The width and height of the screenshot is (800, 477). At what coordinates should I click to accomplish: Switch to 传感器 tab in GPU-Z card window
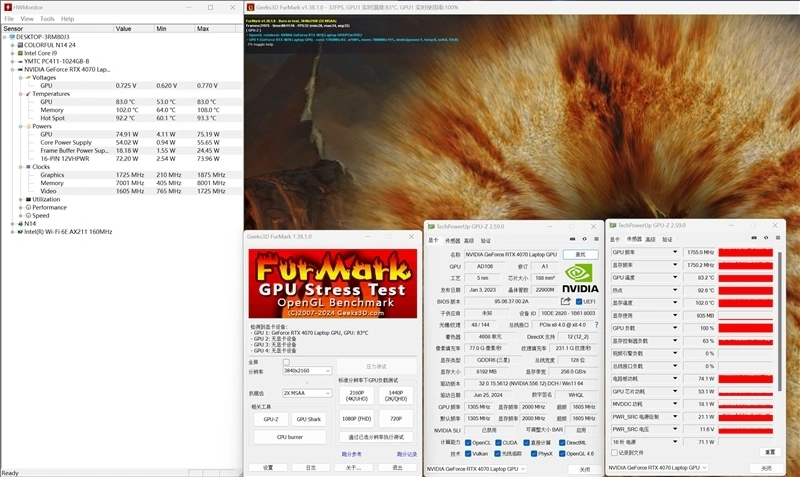click(x=452, y=241)
